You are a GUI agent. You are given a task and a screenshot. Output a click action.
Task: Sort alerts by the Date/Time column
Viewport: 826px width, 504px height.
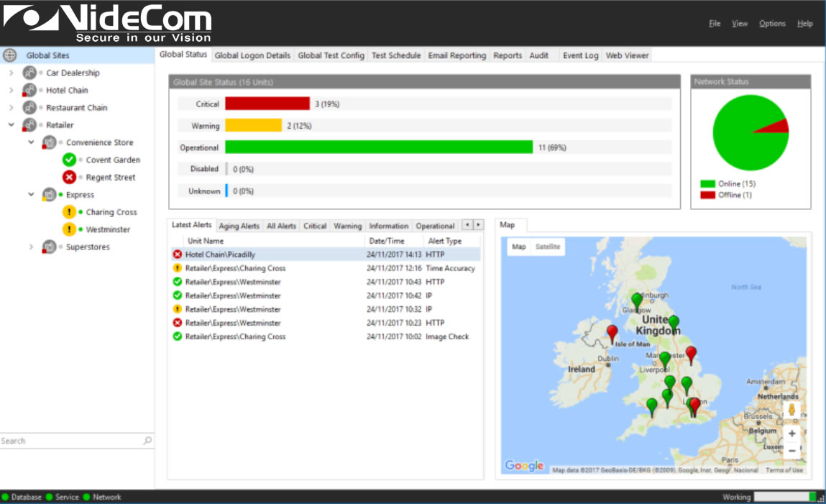click(x=394, y=241)
